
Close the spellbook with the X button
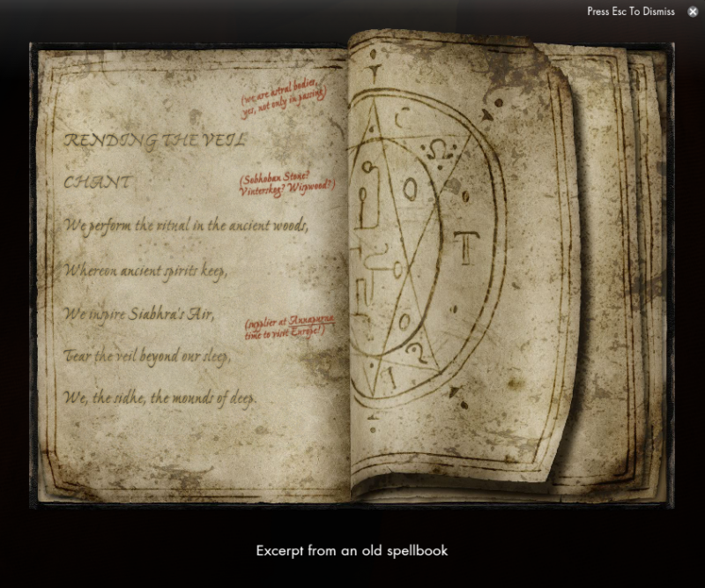coord(693,11)
